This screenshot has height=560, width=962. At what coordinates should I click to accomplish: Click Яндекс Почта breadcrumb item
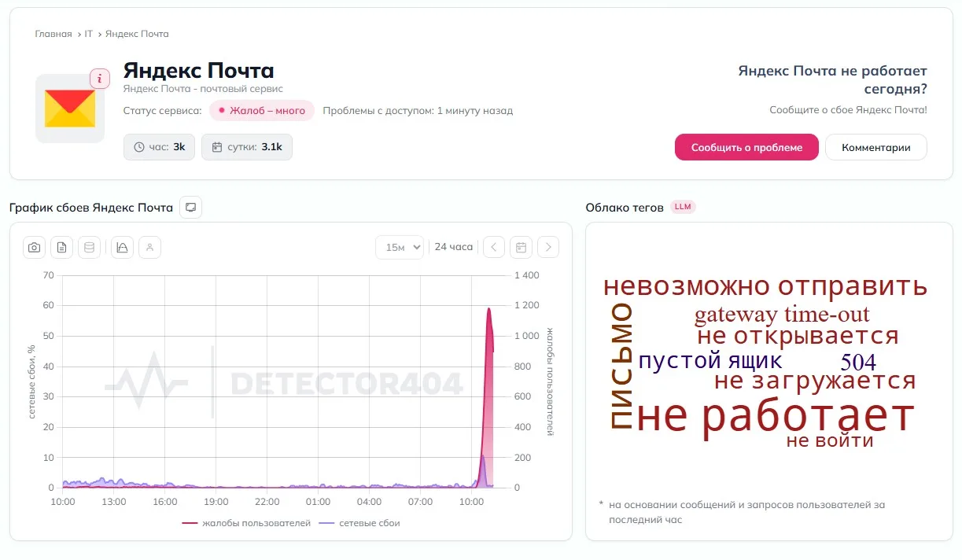click(x=137, y=34)
